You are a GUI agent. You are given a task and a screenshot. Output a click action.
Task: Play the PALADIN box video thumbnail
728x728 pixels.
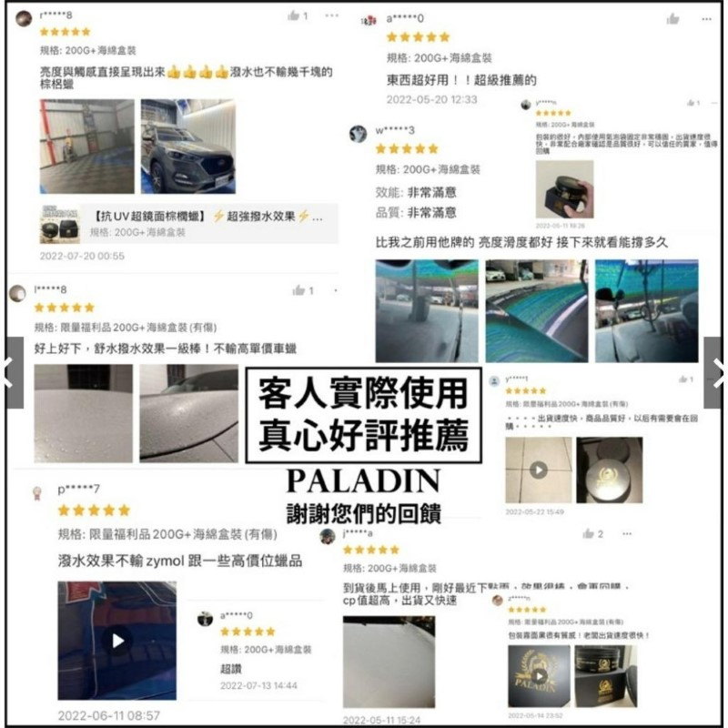coord(539,675)
